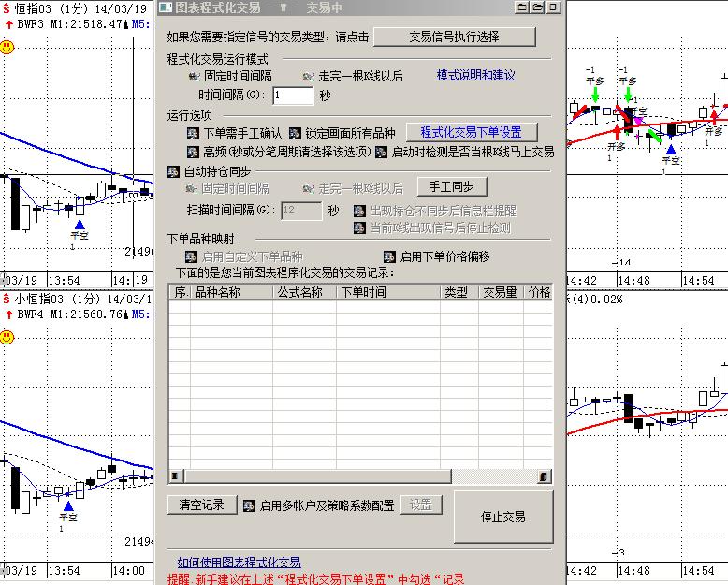Open 程式化交易下单设置 settings

[477, 133]
